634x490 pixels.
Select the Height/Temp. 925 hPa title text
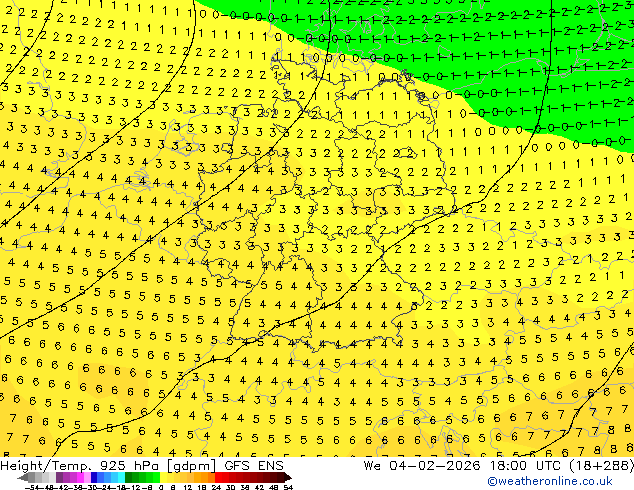82,466
